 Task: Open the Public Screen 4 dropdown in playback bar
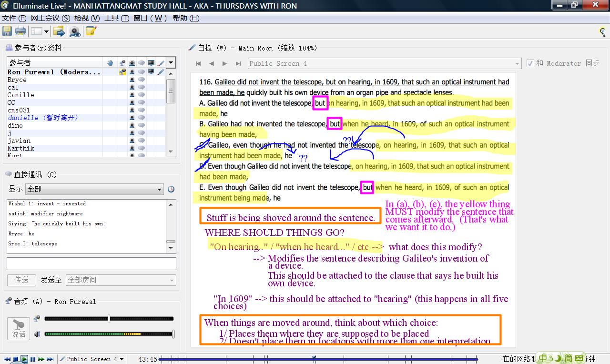(x=92, y=359)
